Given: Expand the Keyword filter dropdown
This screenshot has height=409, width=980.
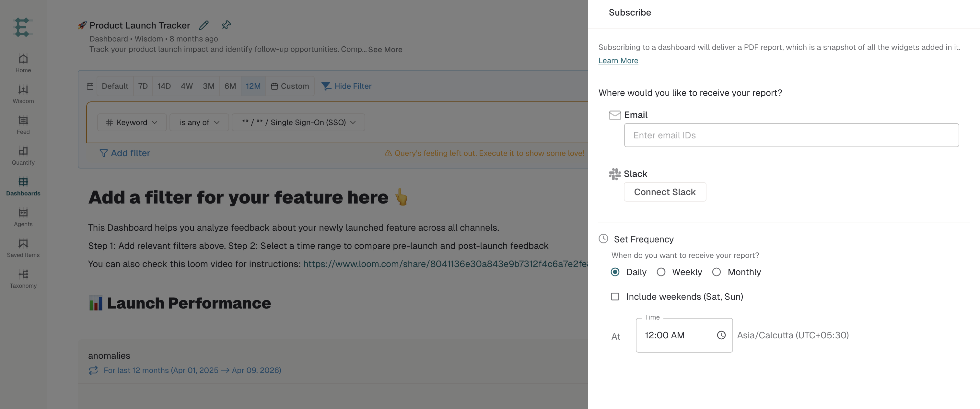Looking at the screenshot, I should [132, 123].
